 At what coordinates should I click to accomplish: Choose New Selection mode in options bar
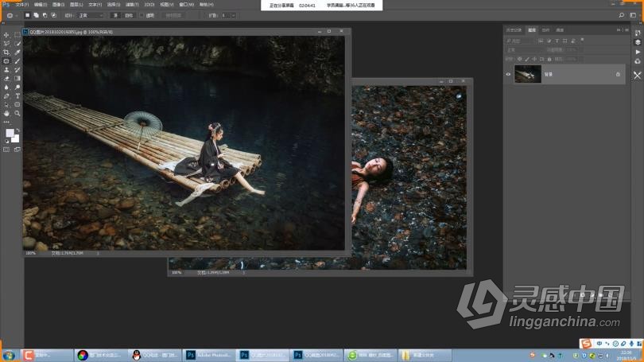28,15
